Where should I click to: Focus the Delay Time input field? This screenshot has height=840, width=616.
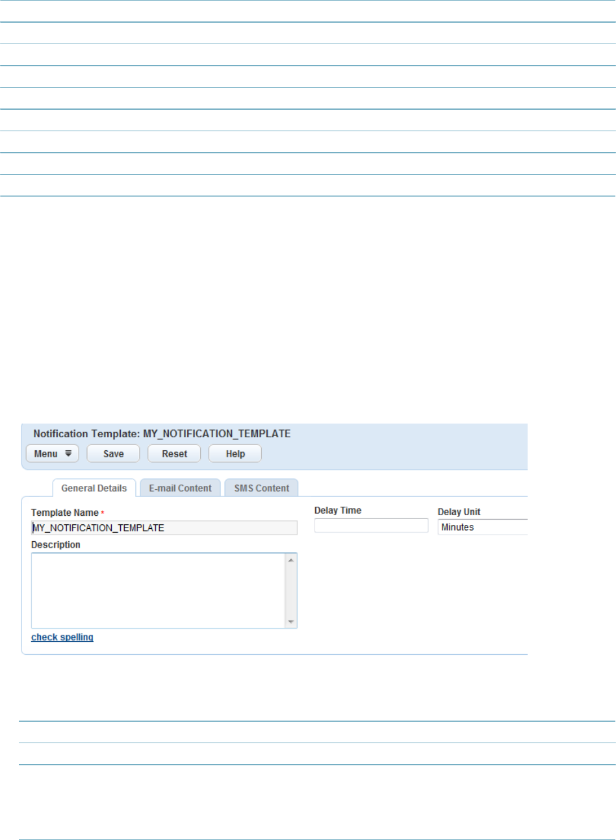point(371,526)
